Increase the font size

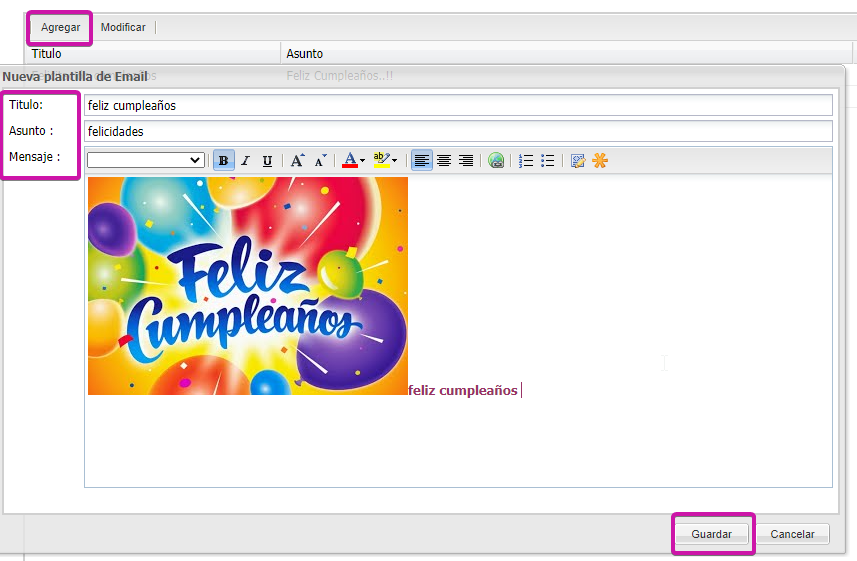pyautogui.click(x=297, y=160)
